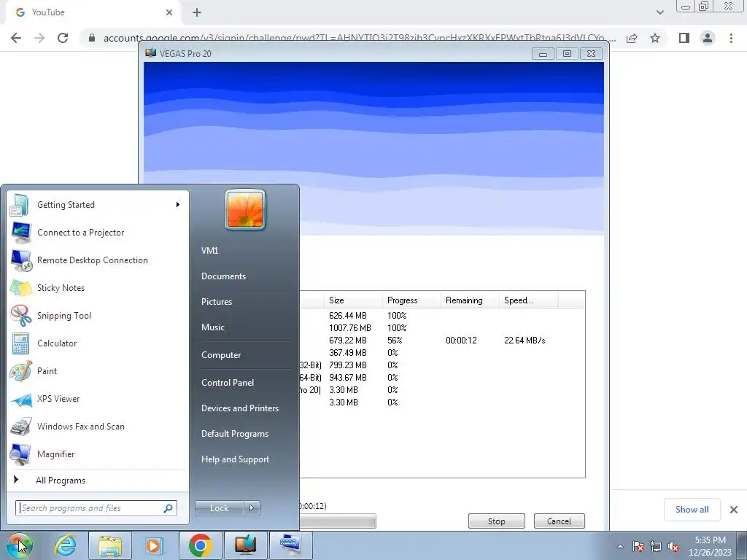Image resolution: width=747 pixels, height=560 pixels.
Task: Reload the Chrome page
Action: 63,38
